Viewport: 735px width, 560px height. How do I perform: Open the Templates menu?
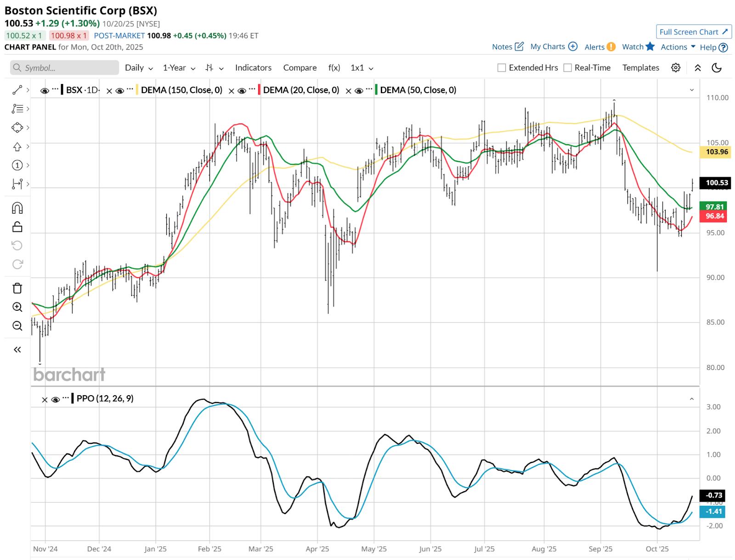click(641, 68)
